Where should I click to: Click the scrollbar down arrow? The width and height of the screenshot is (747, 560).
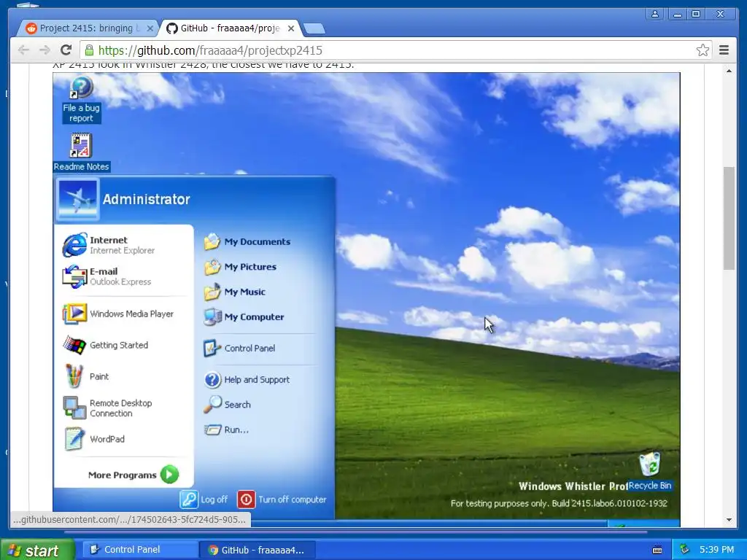tap(729, 520)
